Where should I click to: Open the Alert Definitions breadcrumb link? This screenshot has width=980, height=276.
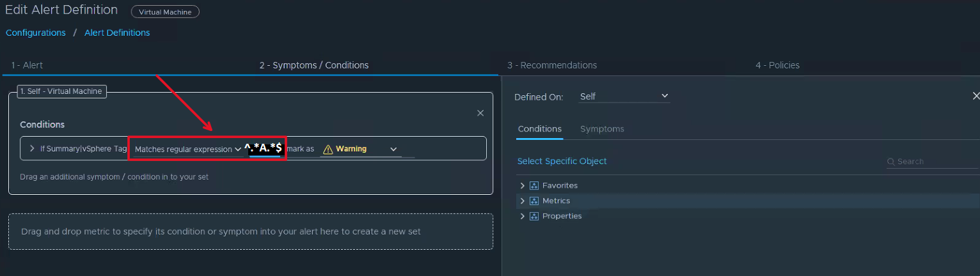click(117, 33)
